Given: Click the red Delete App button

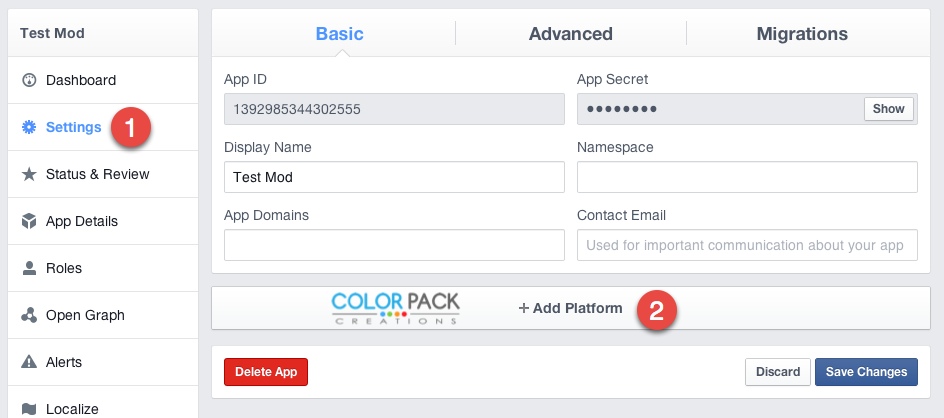Looking at the screenshot, I should pos(266,372).
